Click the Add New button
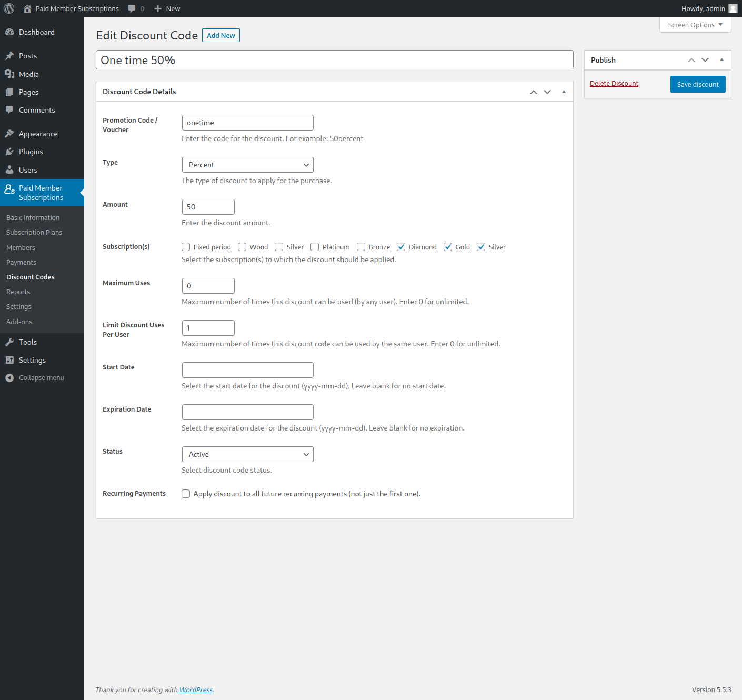This screenshot has height=700, width=742. click(x=221, y=35)
